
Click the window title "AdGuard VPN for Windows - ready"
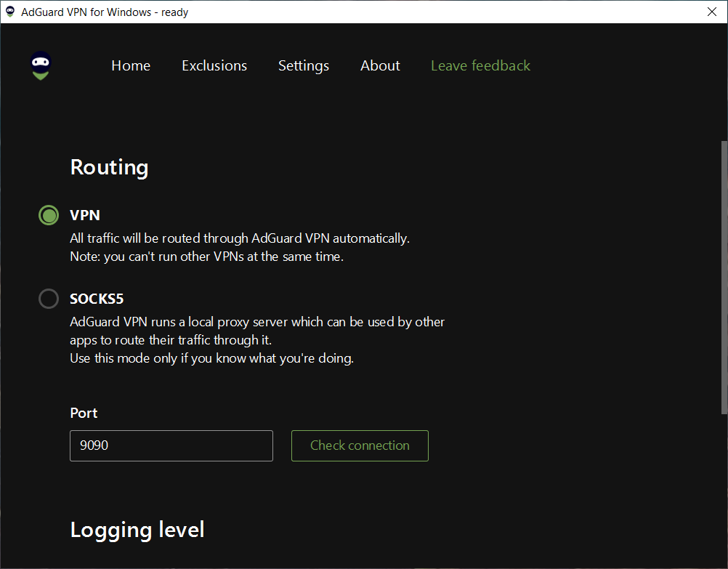[105, 12]
